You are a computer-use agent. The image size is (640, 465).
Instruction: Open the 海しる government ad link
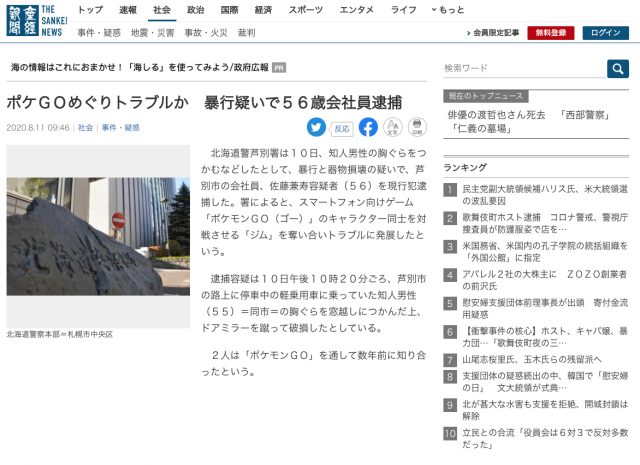point(140,67)
